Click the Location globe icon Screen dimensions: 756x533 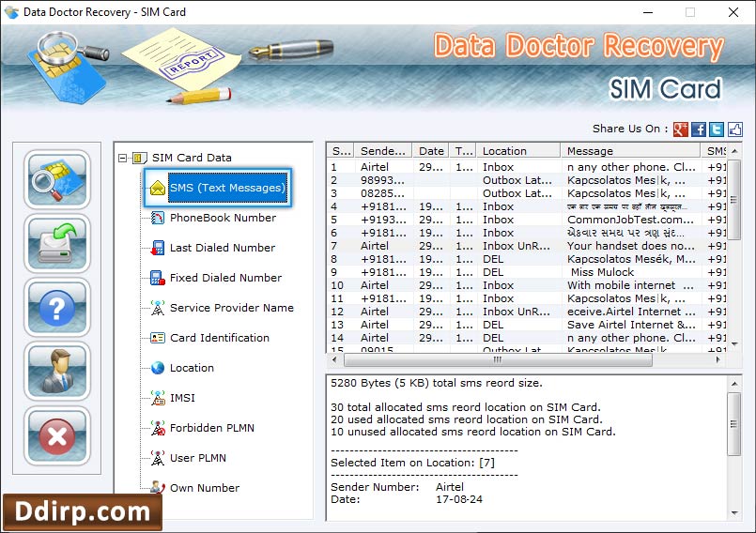158,368
